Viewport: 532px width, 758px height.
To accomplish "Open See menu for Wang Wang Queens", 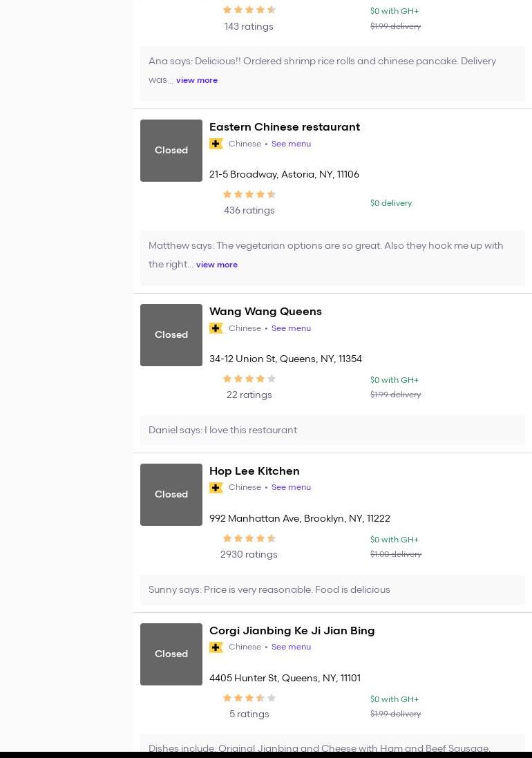I will [291, 328].
